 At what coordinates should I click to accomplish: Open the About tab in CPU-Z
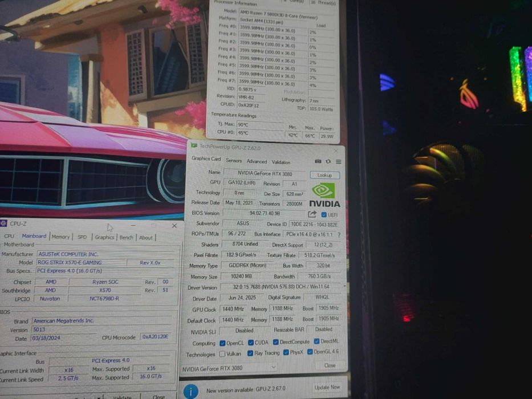(146, 238)
